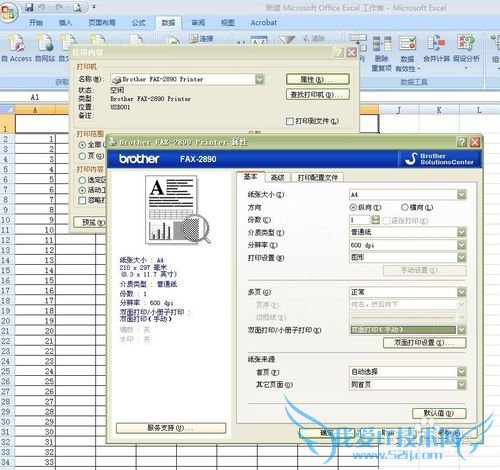500x470 pixels.
Task: Switch to the 页面布局 ribbon tab
Action: pos(102,23)
